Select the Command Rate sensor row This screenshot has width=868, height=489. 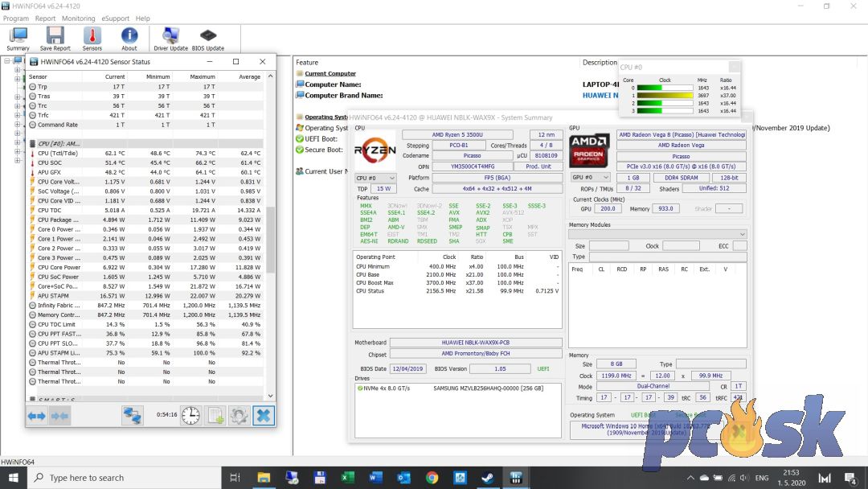(x=145, y=125)
